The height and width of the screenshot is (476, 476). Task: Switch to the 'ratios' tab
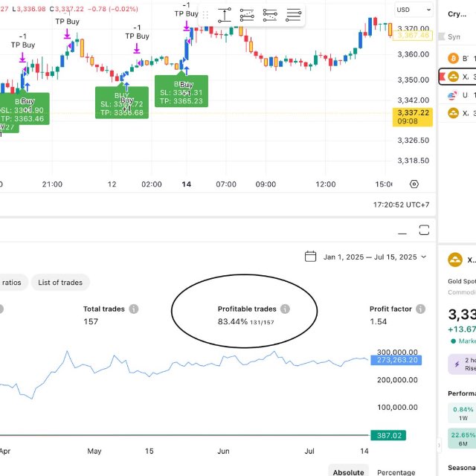[12, 283]
